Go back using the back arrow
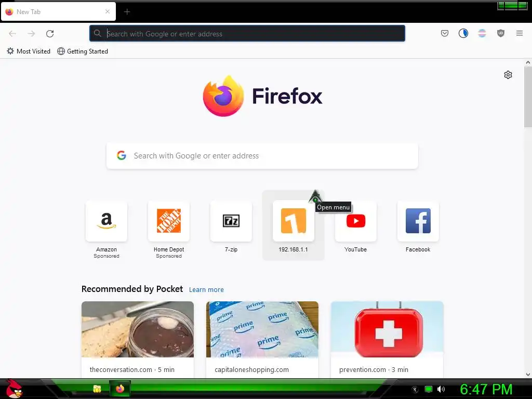 [x=12, y=34]
